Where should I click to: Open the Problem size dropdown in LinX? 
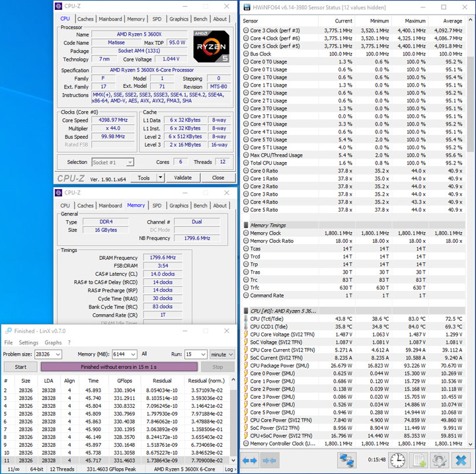point(58,354)
